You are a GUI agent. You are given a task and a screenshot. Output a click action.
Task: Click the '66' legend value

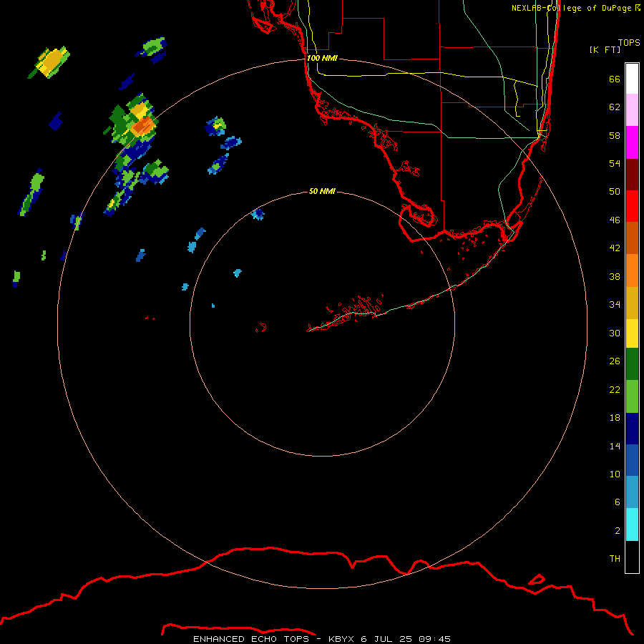tap(615, 79)
